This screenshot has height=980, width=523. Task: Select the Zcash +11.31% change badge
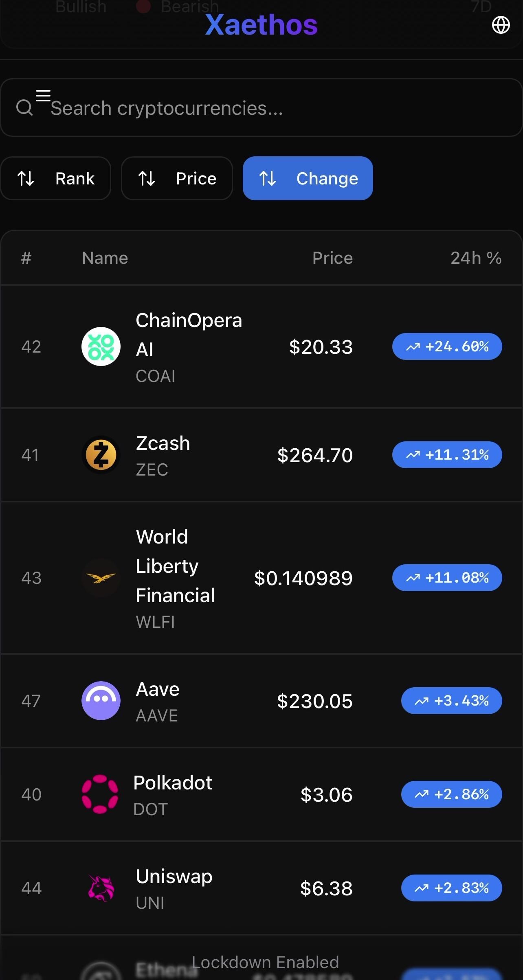(x=447, y=455)
